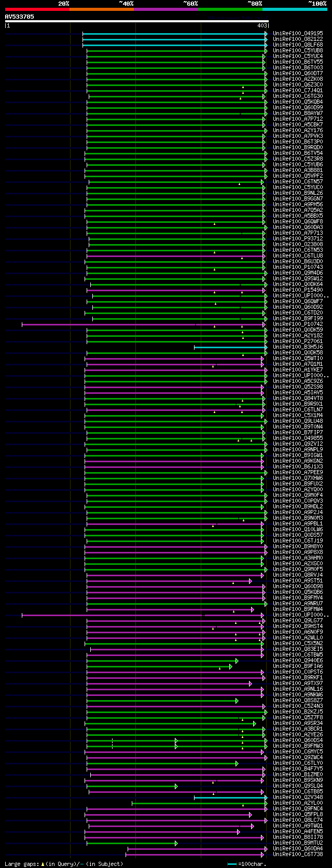This screenshot has width=332, height=868.
Task: Click the UniRef100_Q9SW12 label
Action: (298, 278)
